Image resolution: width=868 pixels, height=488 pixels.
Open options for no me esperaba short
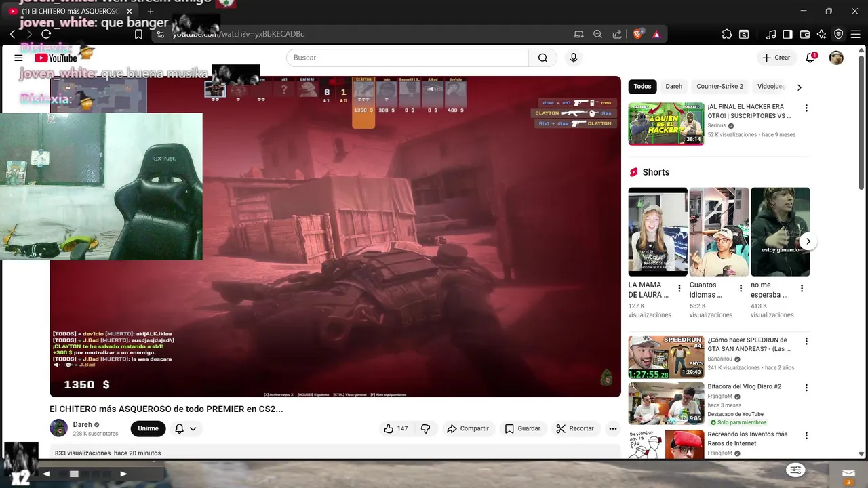(802, 289)
